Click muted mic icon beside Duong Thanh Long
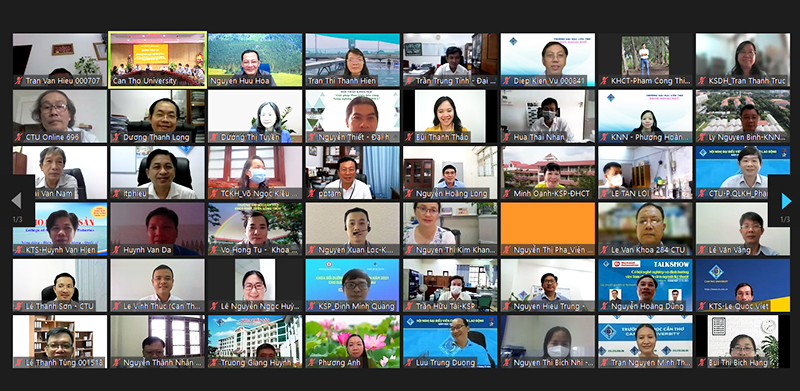The height and width of the screenshot is (391, 800). [x=117, y=137]
